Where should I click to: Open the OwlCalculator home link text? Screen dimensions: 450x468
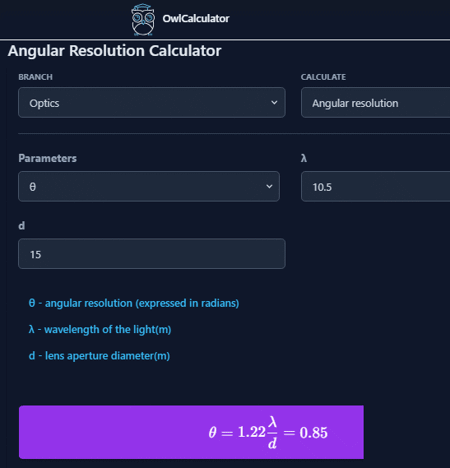click(x=196, y=19)
